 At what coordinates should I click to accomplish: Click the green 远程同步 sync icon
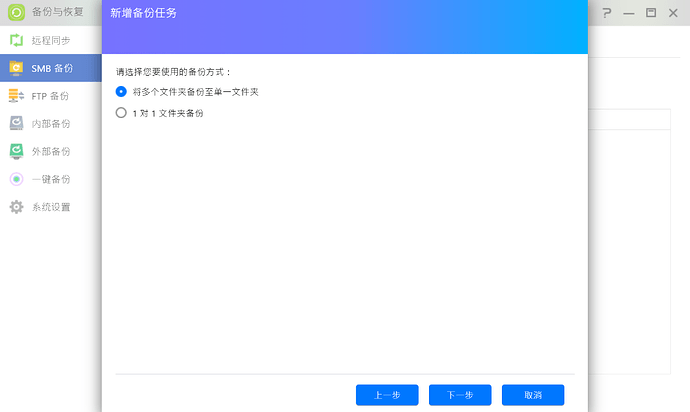tap(16, 41)
